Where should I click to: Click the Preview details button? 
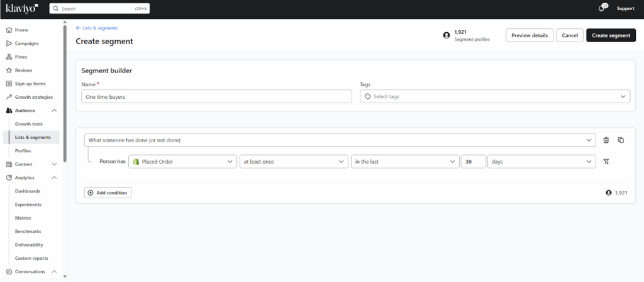(530, 35)
